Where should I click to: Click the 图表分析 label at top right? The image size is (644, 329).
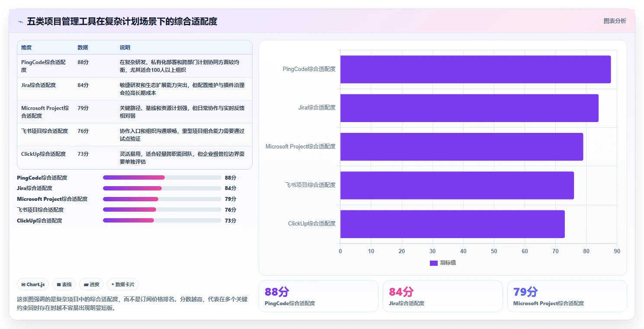point(615,21)
